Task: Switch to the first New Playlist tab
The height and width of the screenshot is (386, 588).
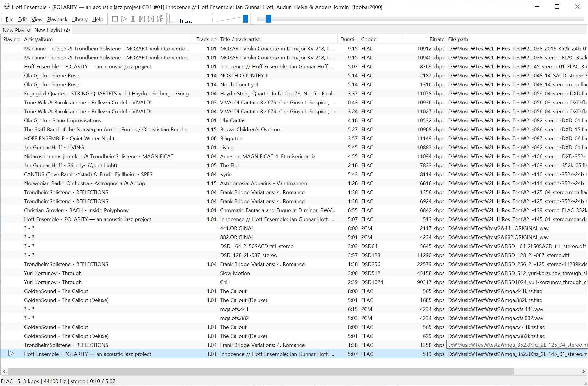Action: coord(17,30)
